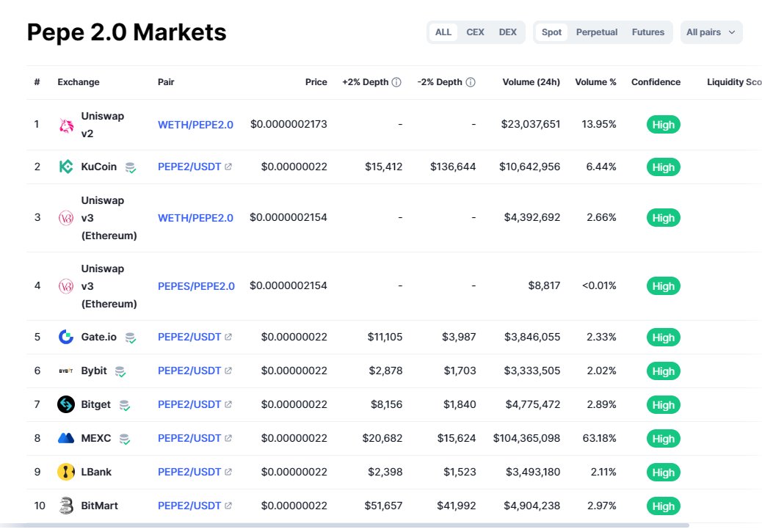Filter markets by DEX
Screen dimensions: 762x532
click(x=508, y=32)
